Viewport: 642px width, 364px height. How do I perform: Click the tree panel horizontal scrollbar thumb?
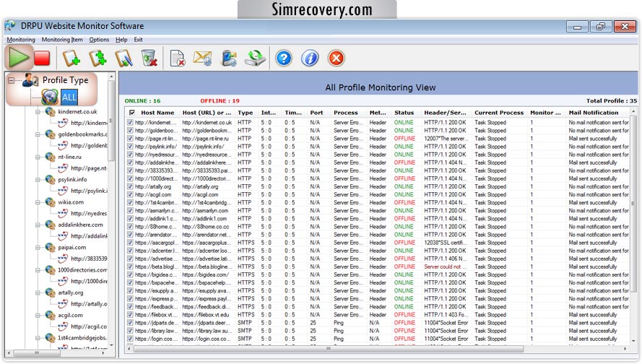[x=37, y=352]
